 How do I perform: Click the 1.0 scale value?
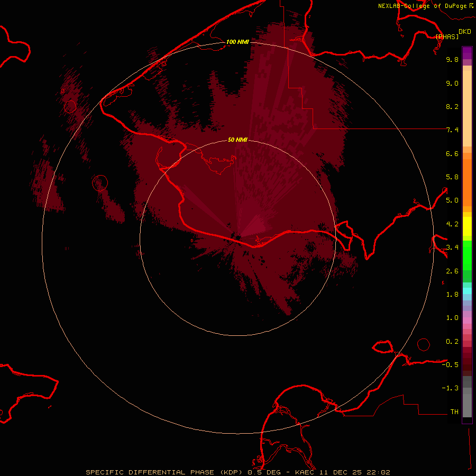click(452, 318)
